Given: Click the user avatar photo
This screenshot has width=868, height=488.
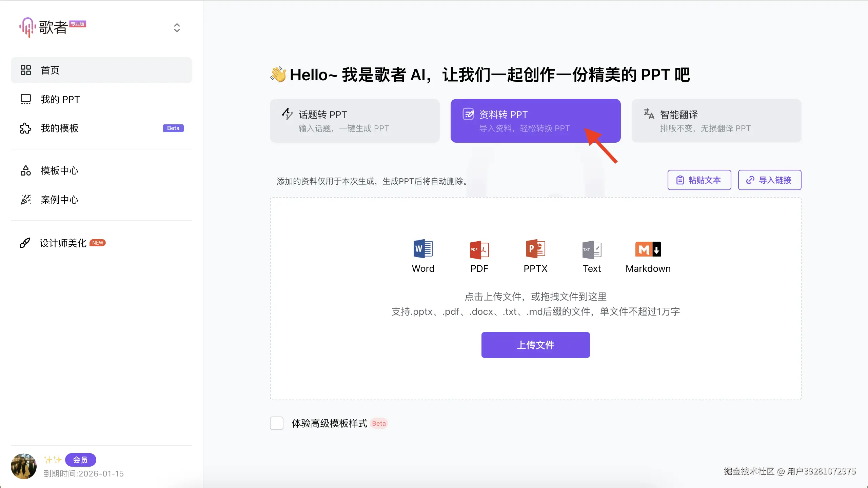Looking at the screenshot, I should click(x=24, y=466).
